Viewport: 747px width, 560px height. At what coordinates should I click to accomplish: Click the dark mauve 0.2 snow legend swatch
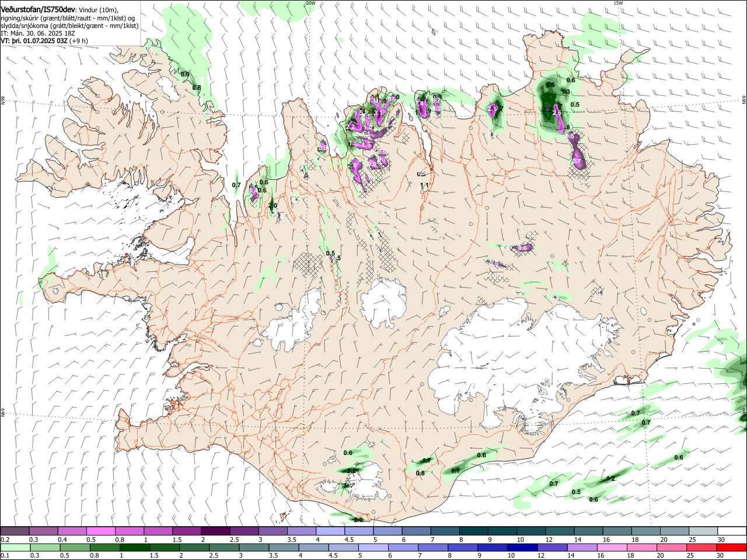[x=15, y=531]
